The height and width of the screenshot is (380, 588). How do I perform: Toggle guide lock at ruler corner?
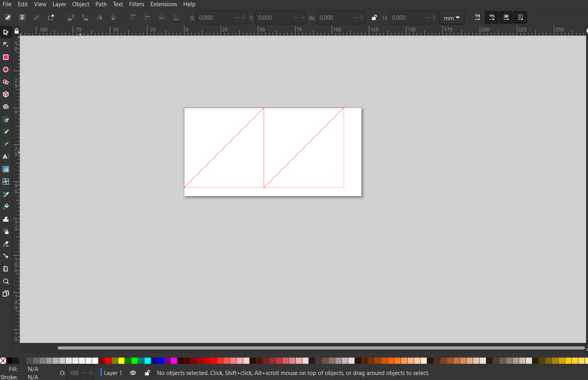pyautogui.click(x=17, y=31)
